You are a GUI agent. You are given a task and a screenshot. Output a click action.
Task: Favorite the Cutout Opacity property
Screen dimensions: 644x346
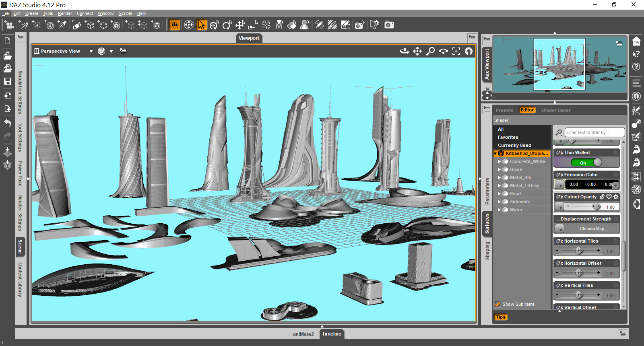click(609, 197)
